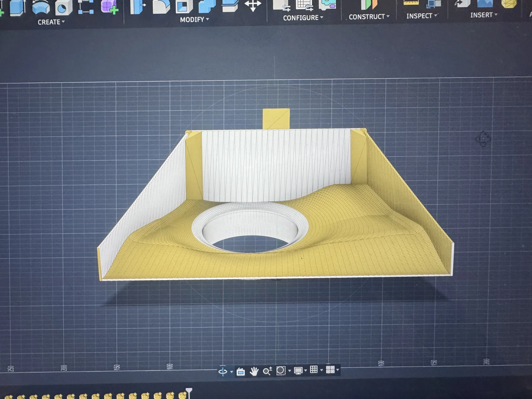Click the yellow Insert Mesh icon

click(509, 4)
